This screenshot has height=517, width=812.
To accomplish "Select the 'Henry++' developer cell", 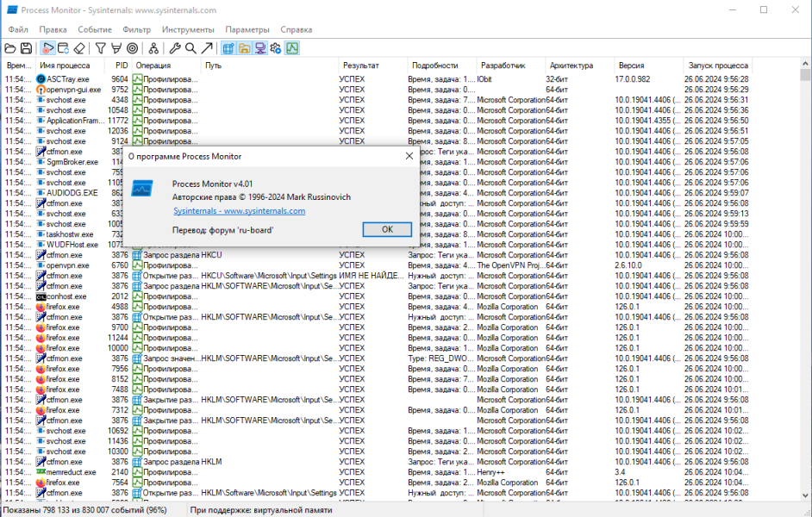I will coord(490,472).
